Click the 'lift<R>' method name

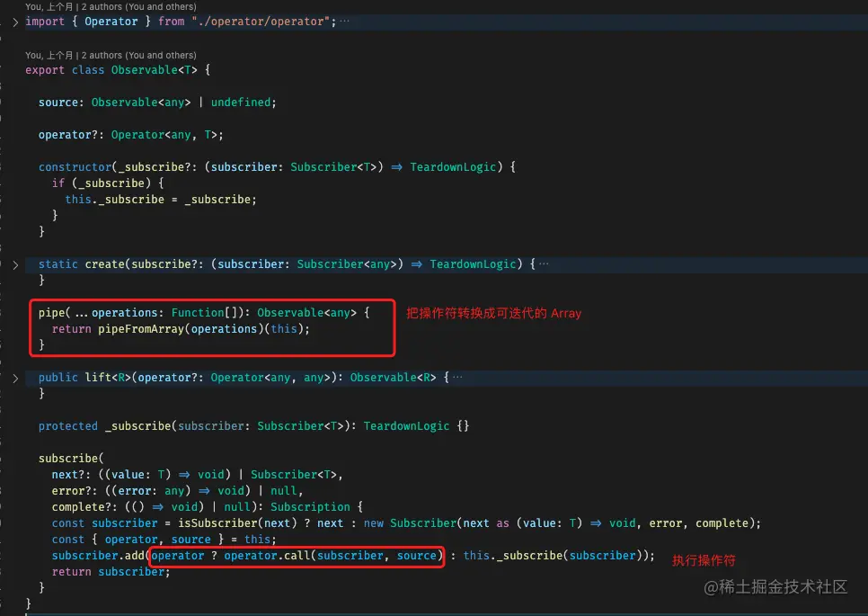click(x=108, y=378)
